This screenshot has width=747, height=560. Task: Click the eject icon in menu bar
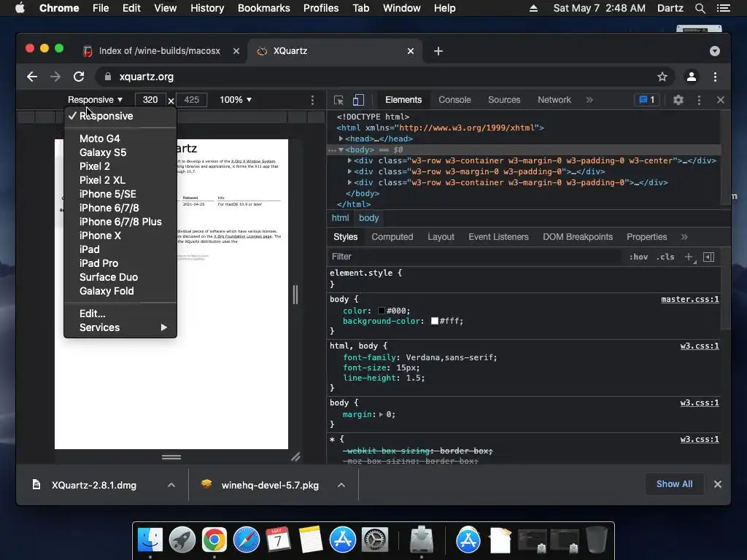[x=533, y=8]
